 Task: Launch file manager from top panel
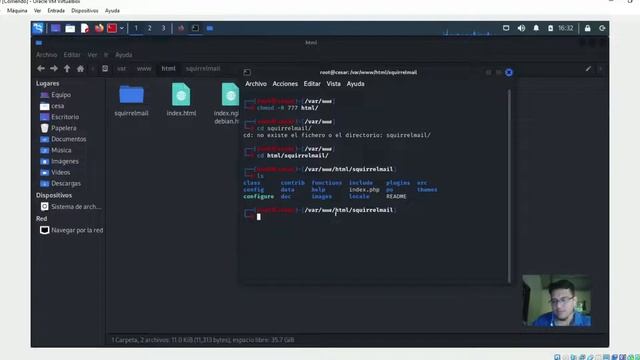[70, 28]
